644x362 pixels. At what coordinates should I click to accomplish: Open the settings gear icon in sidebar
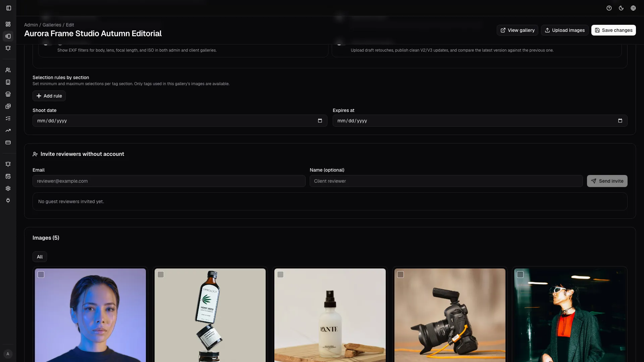click(8, 188)
